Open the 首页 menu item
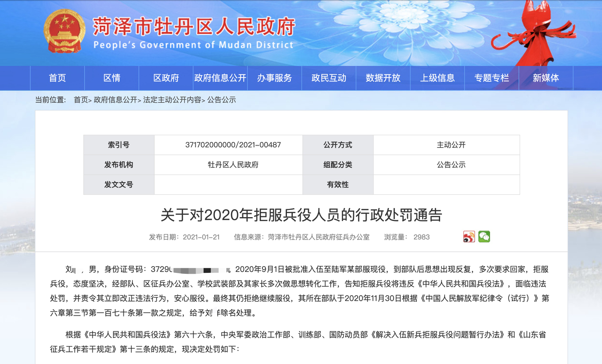 click(x=57, y=78)
